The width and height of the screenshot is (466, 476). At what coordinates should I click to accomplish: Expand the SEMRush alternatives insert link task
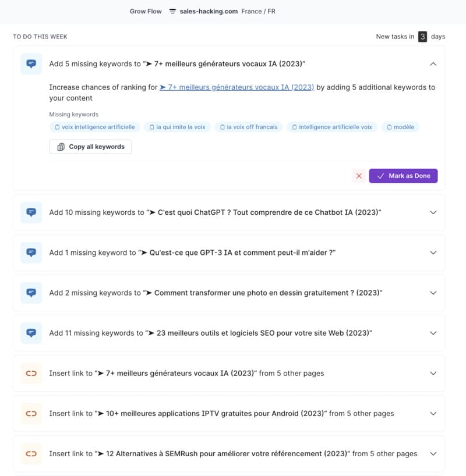click(x=433, y=453)
